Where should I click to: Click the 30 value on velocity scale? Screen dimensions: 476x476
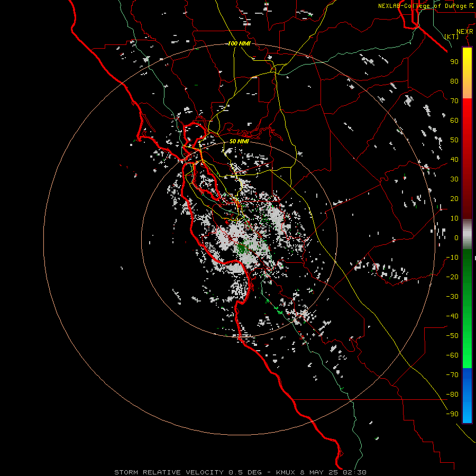454,179
